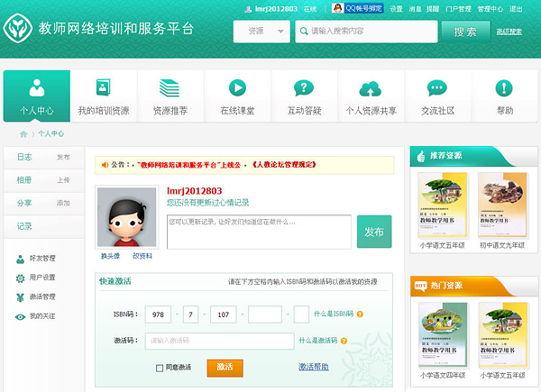This screenshot has height=392, width=541.
Task: Open the 个人中心 navigation tab
Action: point(37,96)
